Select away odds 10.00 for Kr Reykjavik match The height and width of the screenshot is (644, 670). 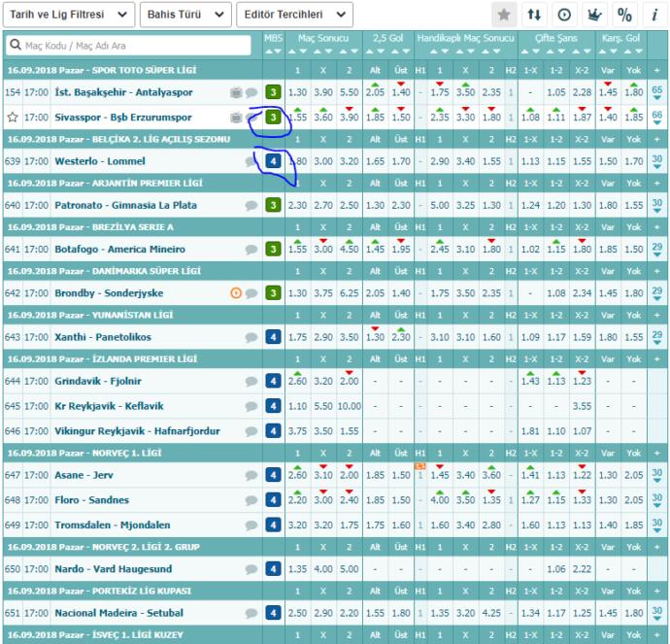[x=350, y=406]
